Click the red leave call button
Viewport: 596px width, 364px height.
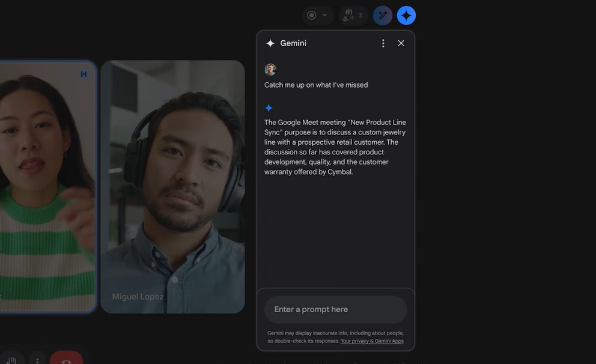[67, 358]
